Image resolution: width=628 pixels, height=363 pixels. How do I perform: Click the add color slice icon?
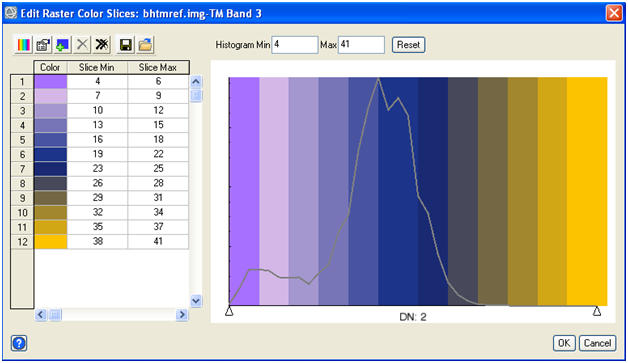(62, 45)
